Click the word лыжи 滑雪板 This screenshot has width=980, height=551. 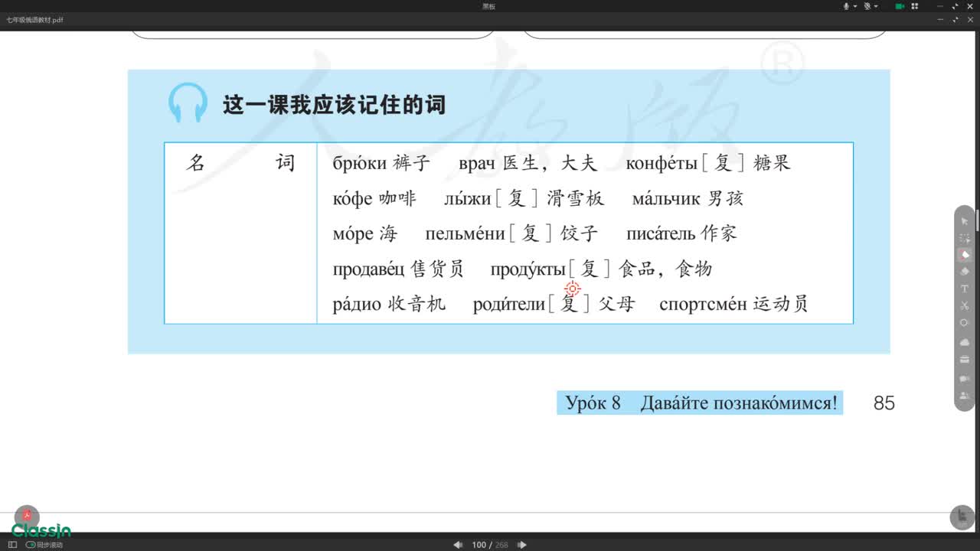524,198
